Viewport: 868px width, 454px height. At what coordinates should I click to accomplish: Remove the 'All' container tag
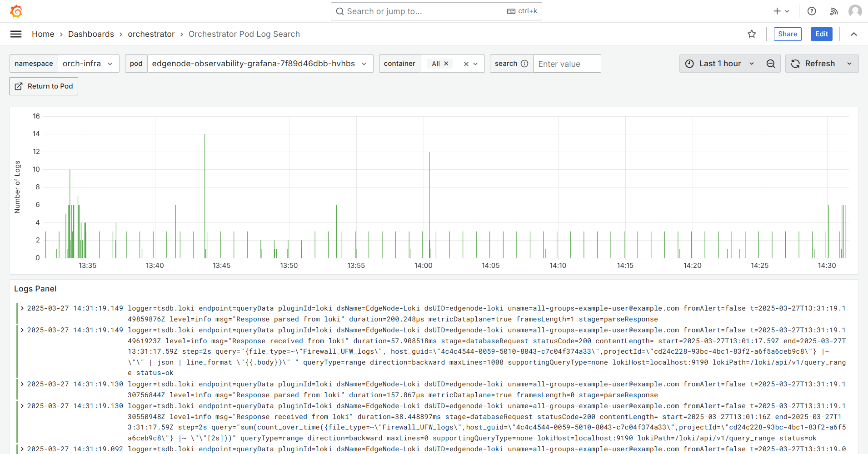tap(446, 64)
